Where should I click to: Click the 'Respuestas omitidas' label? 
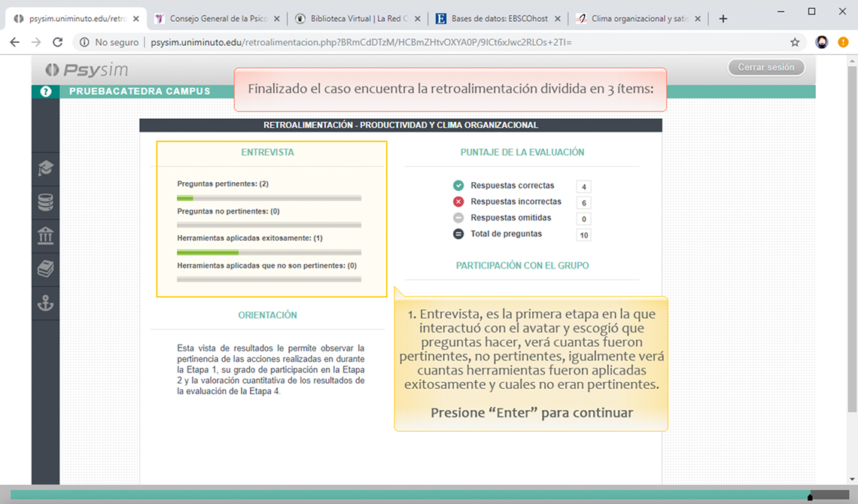coord(510,217)
